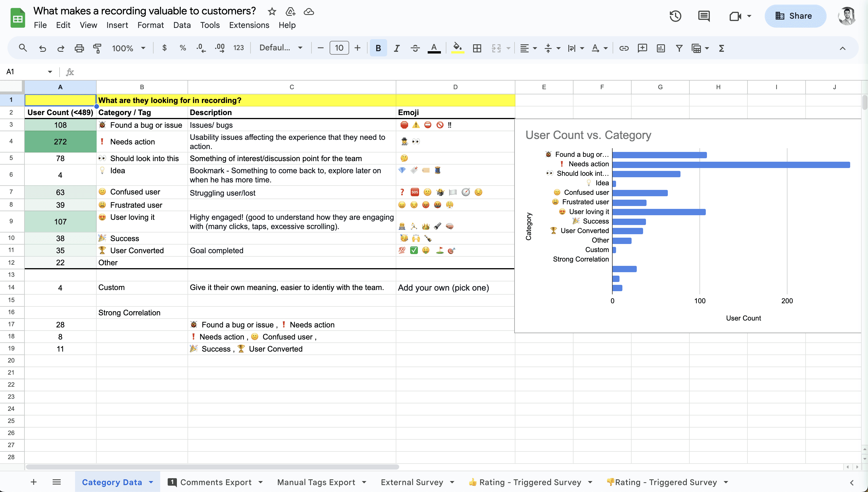
Task: Open the borders tool
Action: 477,48
